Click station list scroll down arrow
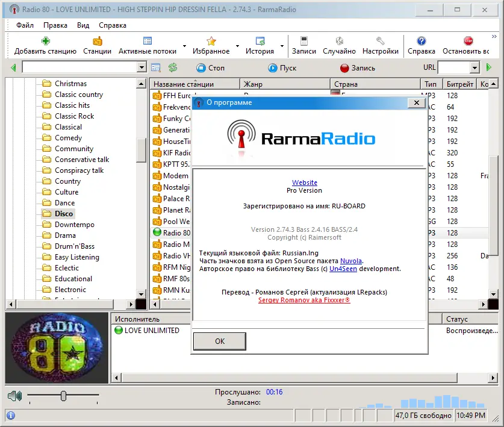 point(494,293)
